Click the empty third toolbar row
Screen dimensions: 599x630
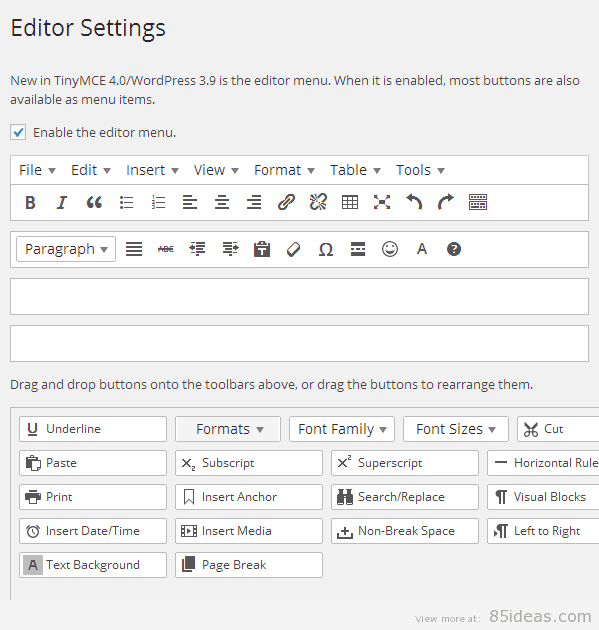pyautogui.click(x=299, y=297)
